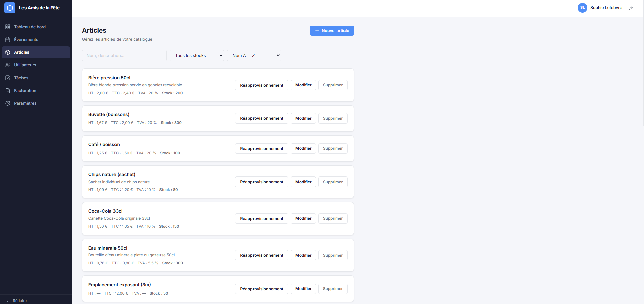
Task: Click the Utilisateurs people icon
Action: pyautogui.click(x=8, y=65)
